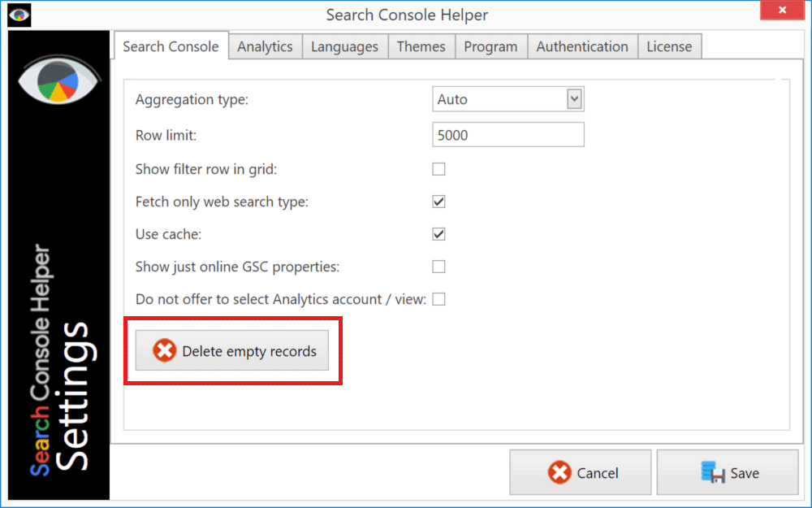Click the Fetch only web search type label
The width and height of the screenshot is (812, 508).
coord(222,202)
